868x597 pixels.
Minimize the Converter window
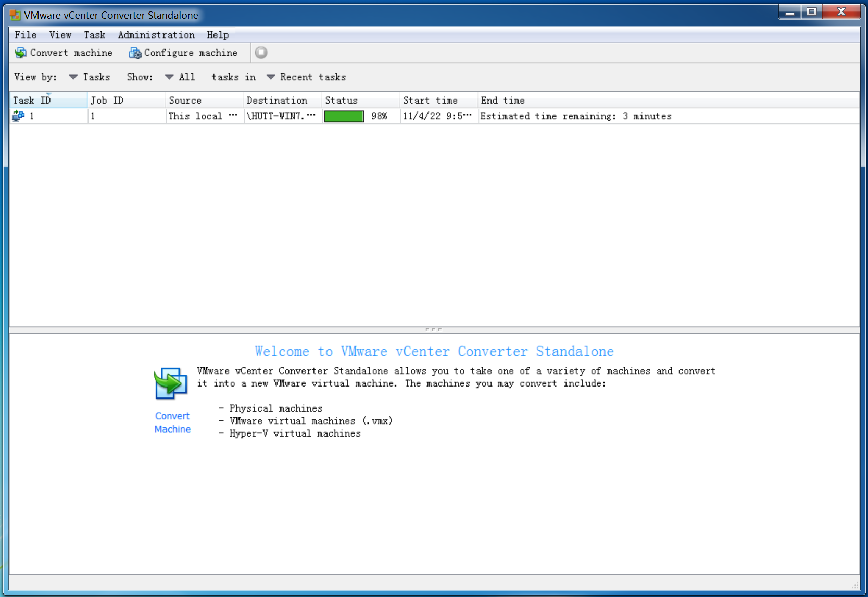(790, 12)
